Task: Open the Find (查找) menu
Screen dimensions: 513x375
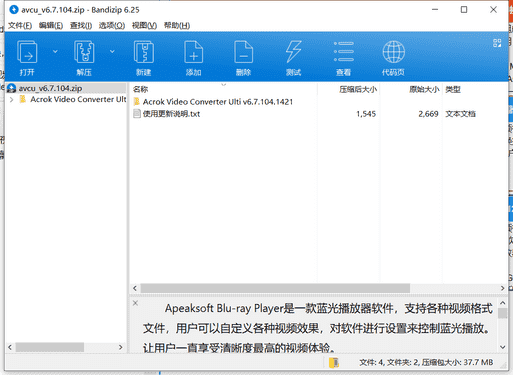Action: 81,26
